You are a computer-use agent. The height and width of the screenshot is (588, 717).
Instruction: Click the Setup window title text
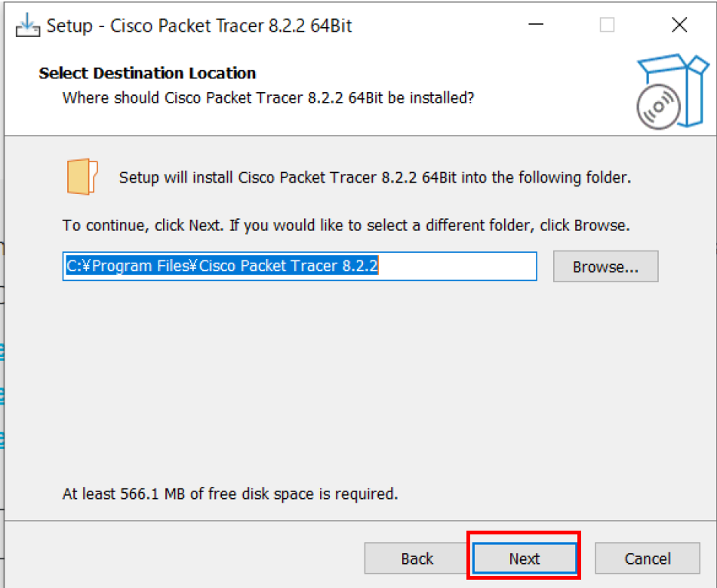click(199, 26)
